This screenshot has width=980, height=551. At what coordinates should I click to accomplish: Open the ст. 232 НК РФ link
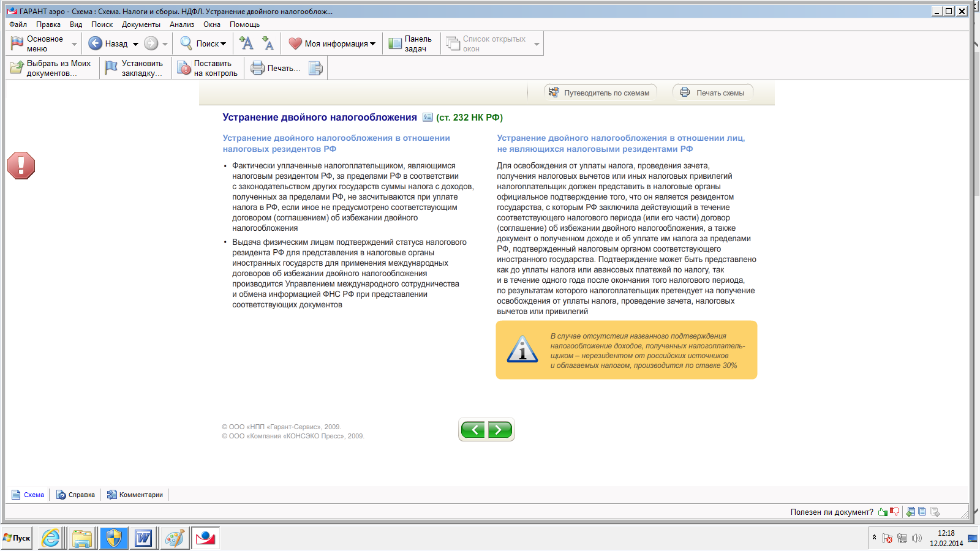pos(469,118)
